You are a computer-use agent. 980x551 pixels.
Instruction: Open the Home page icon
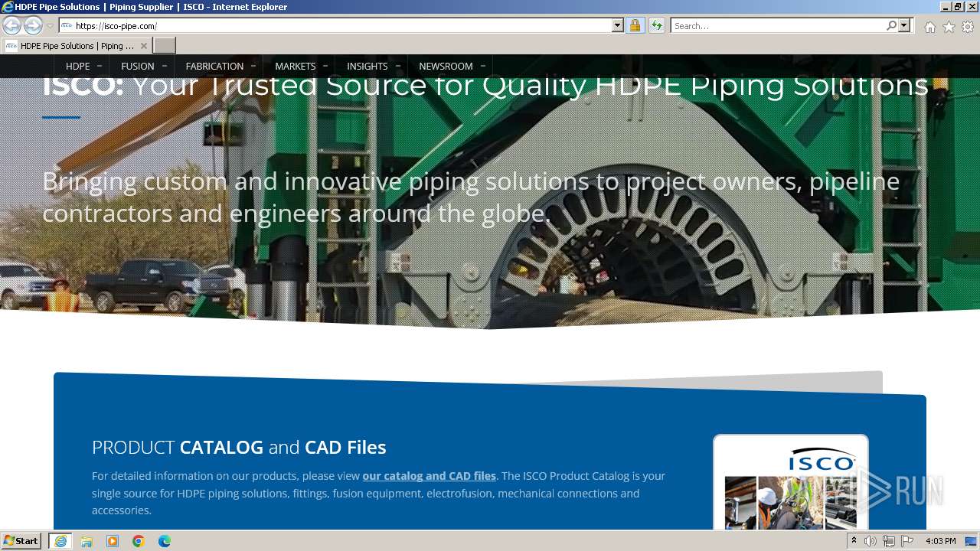(929, 27)
